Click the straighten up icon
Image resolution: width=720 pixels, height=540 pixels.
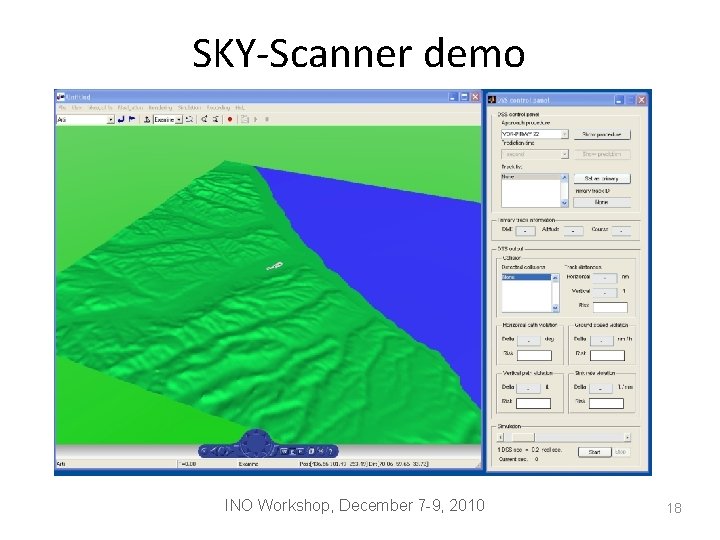point(146,119)
